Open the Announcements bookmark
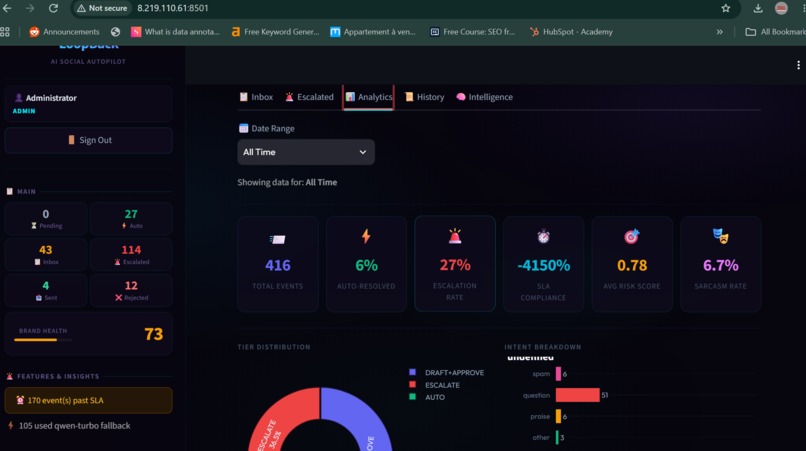806x451 pixels. click(64, 32)
